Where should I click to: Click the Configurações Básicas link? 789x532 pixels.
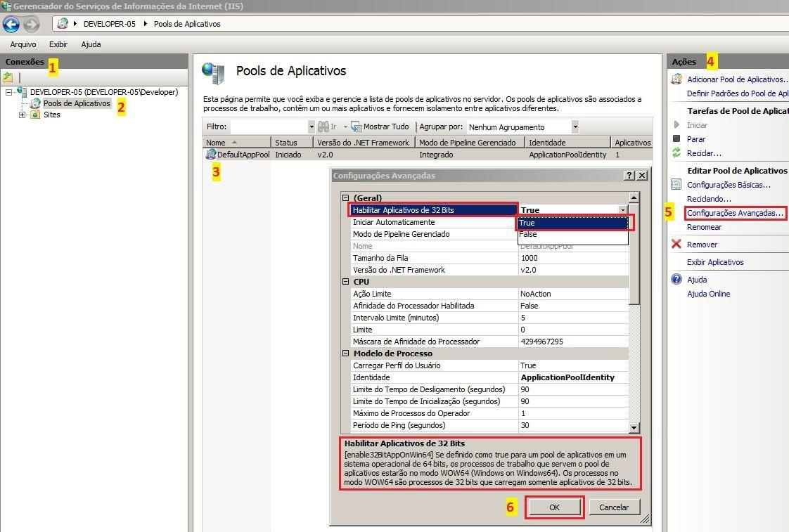pos(729,185)
